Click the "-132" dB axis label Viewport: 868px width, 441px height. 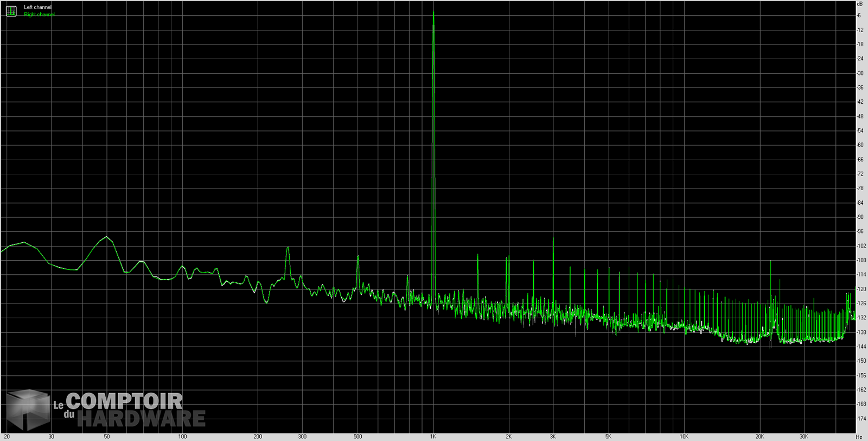[x=861, y=318]
